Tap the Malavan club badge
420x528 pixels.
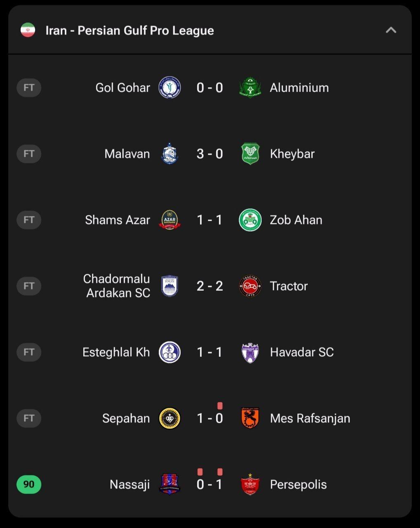point(170,154)
